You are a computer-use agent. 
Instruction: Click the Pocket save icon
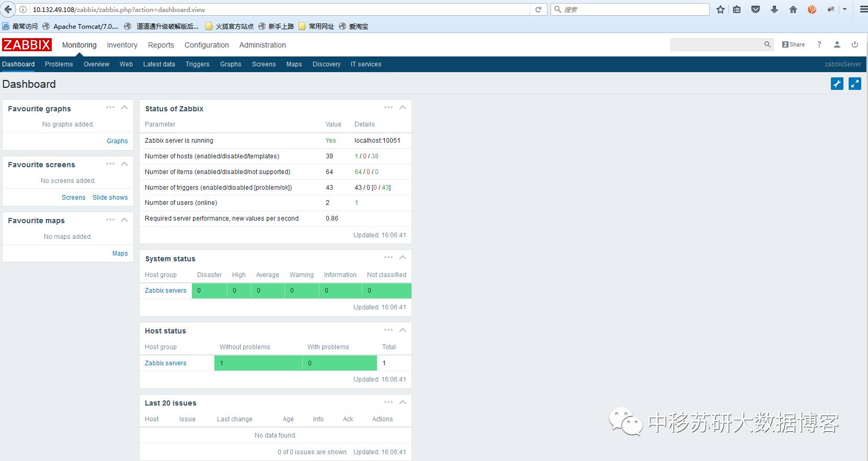pyautogui.click(x=756, y=9)
